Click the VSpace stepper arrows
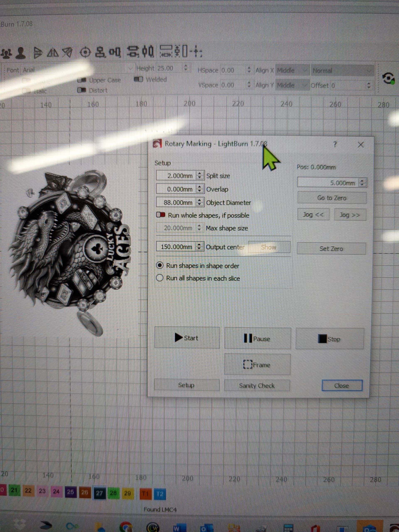399x532 pixels. tap(249, 85)
